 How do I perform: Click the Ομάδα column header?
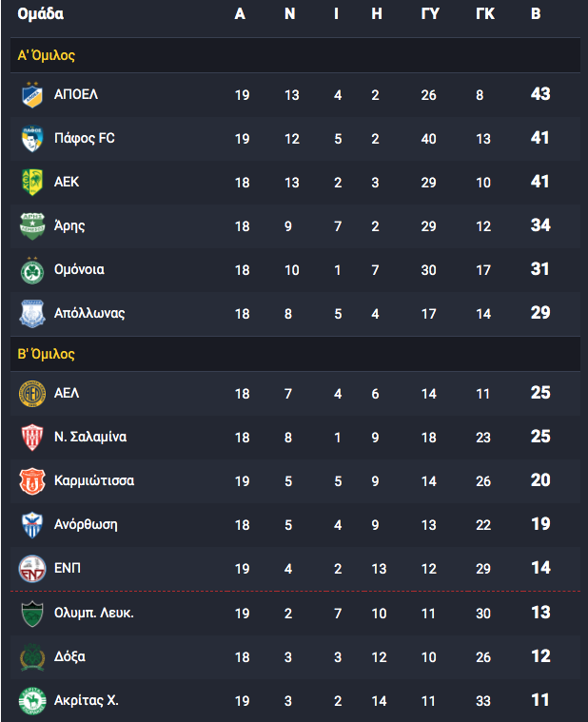coord(41,14)
